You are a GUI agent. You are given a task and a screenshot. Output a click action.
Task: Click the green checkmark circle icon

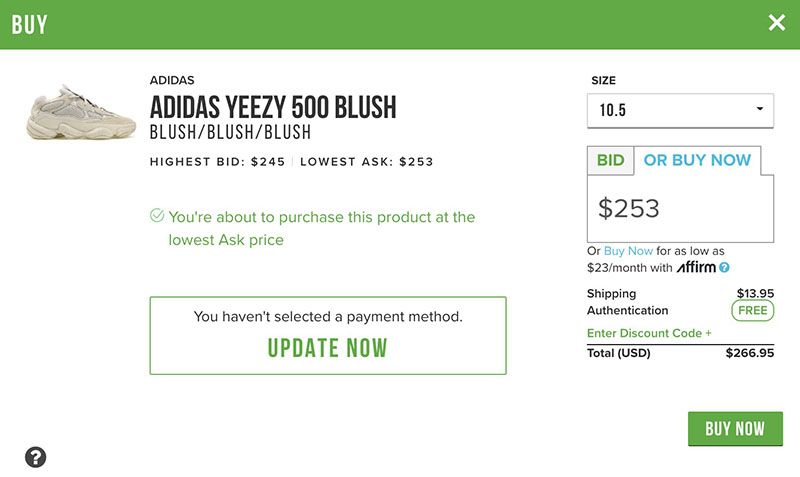point(157,216)
